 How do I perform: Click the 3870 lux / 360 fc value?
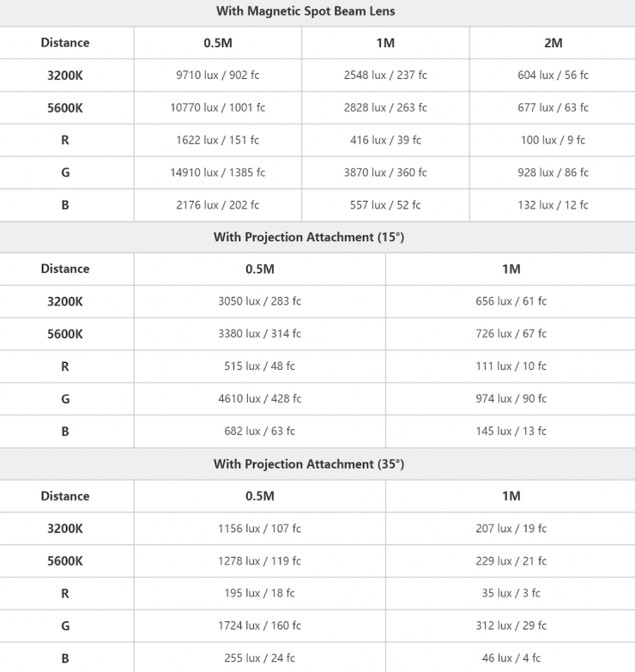[385, 173]
